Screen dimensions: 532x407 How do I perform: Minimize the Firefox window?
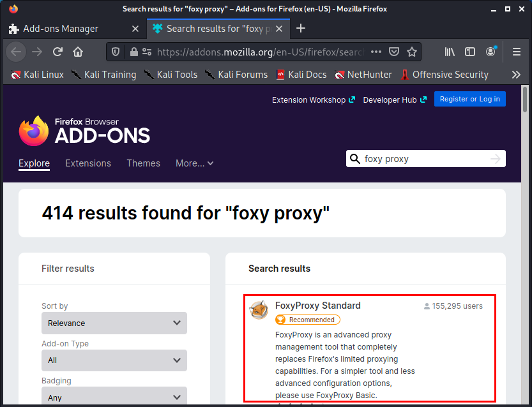coord(493,9)
